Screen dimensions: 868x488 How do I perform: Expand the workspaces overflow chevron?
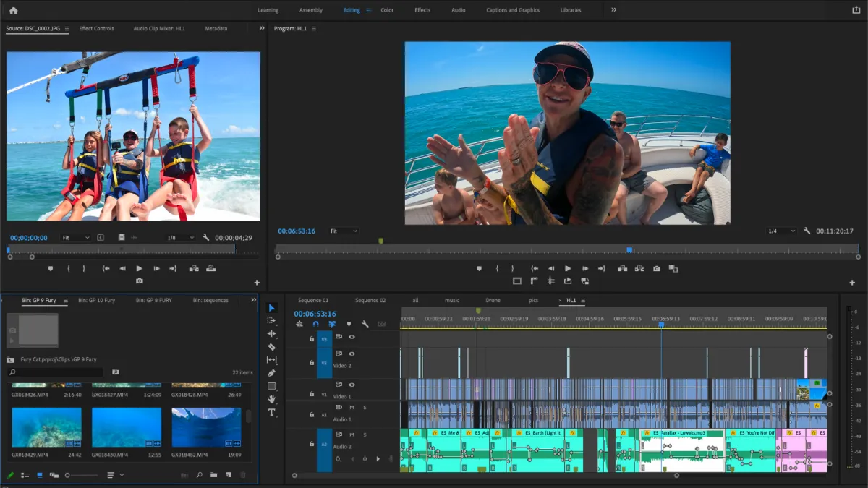tap(614, 10)
